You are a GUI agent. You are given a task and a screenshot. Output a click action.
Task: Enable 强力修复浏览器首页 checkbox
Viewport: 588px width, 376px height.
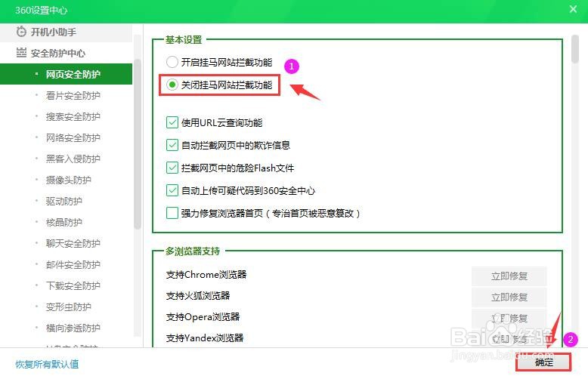tap(172, 213)
